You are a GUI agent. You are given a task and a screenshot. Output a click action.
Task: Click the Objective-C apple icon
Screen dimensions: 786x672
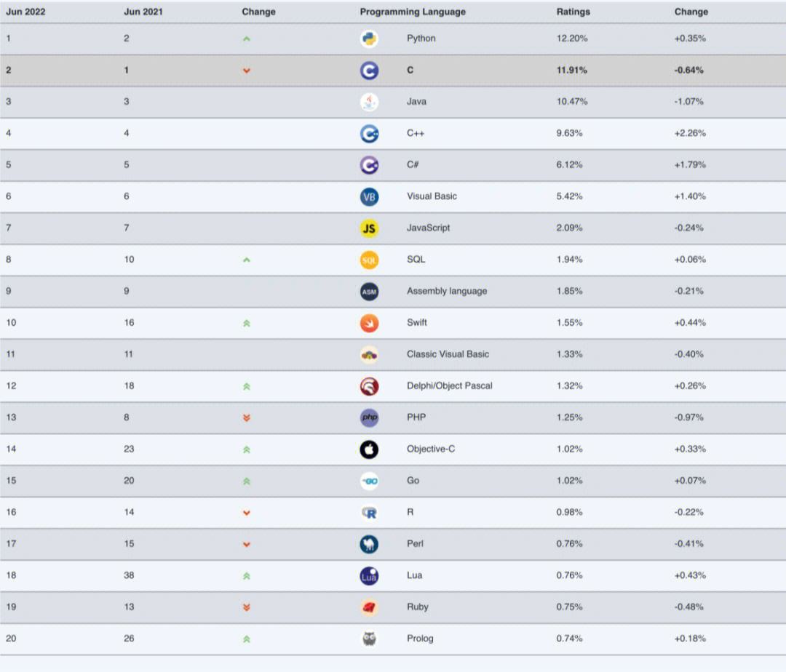369,449
